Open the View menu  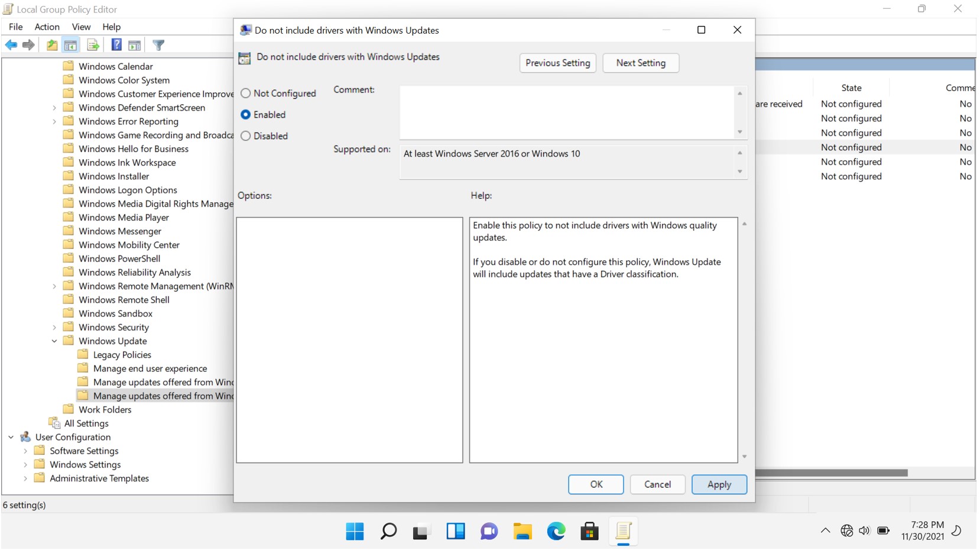pos(81,27)
